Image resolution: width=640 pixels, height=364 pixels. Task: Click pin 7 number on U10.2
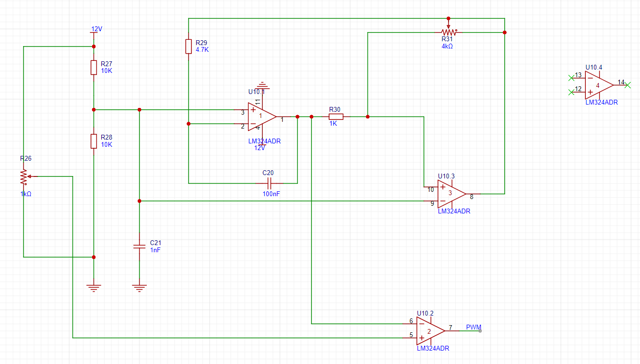click(450, 328)
